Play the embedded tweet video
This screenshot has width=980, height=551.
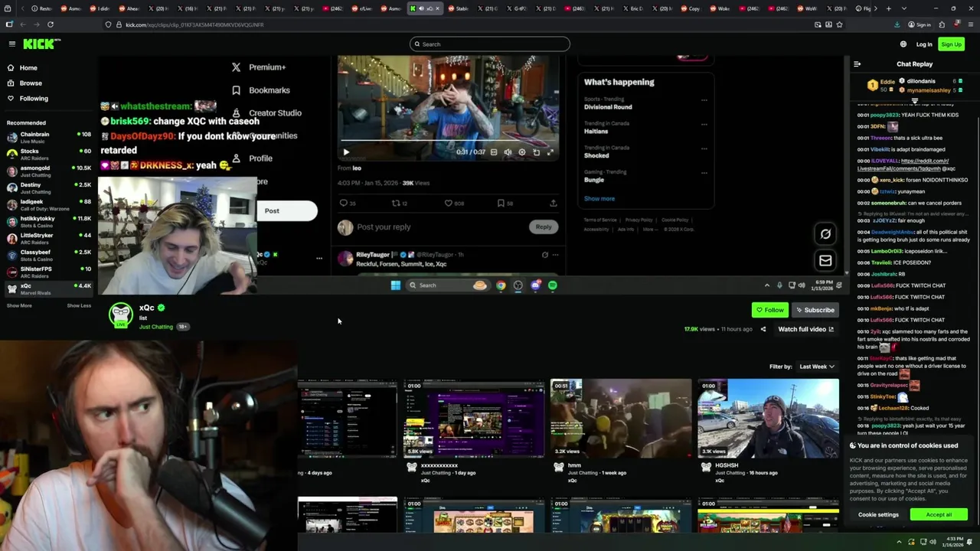(x=345, y=152)
